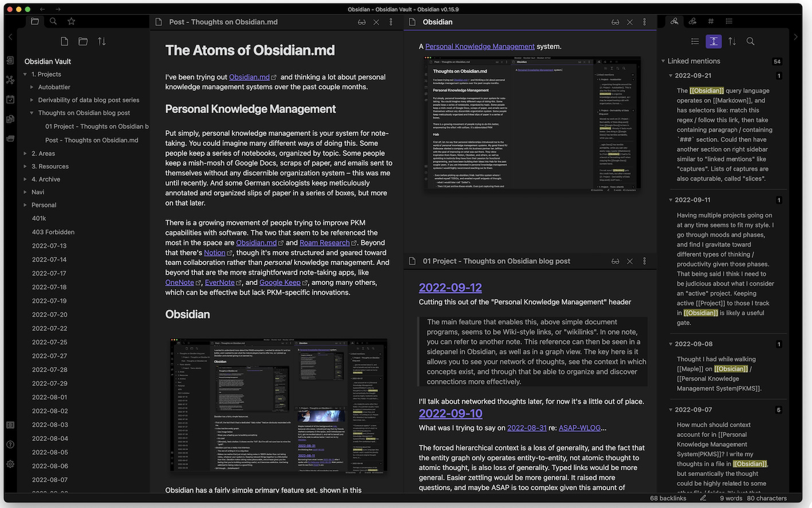Navigate forward with the title bar arrow
The height and width of the screenshot is (508, 812).
(x=58, y=9)
